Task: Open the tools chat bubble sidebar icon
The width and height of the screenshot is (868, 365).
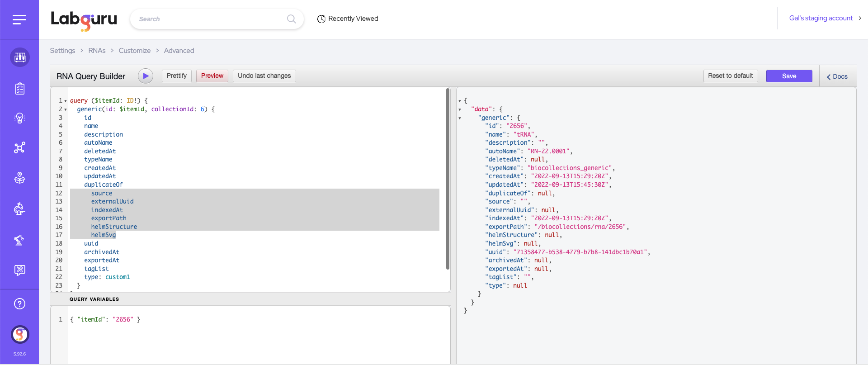Action: [x=20, y=270]
